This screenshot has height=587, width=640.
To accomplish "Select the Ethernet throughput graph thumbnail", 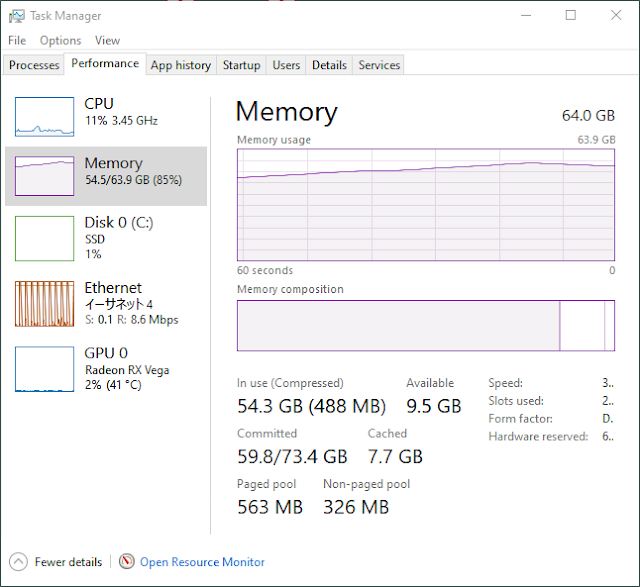I will click(x=44, y=304).
